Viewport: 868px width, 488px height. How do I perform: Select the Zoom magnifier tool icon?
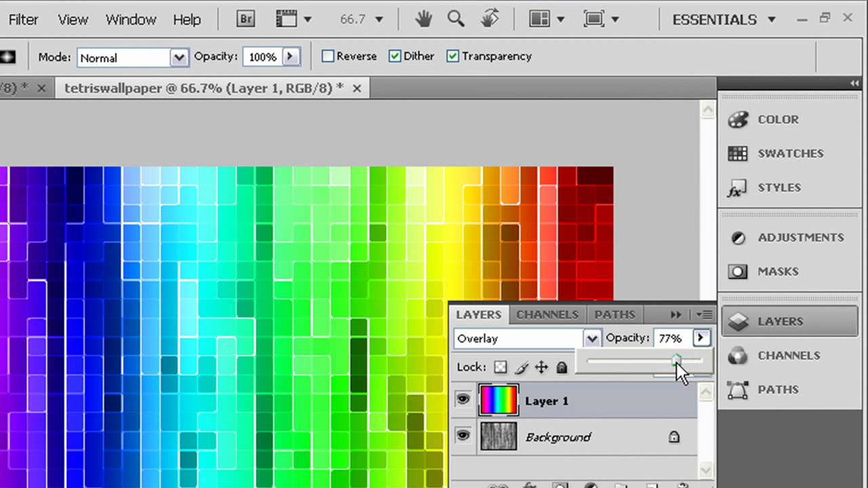(456, 19)
